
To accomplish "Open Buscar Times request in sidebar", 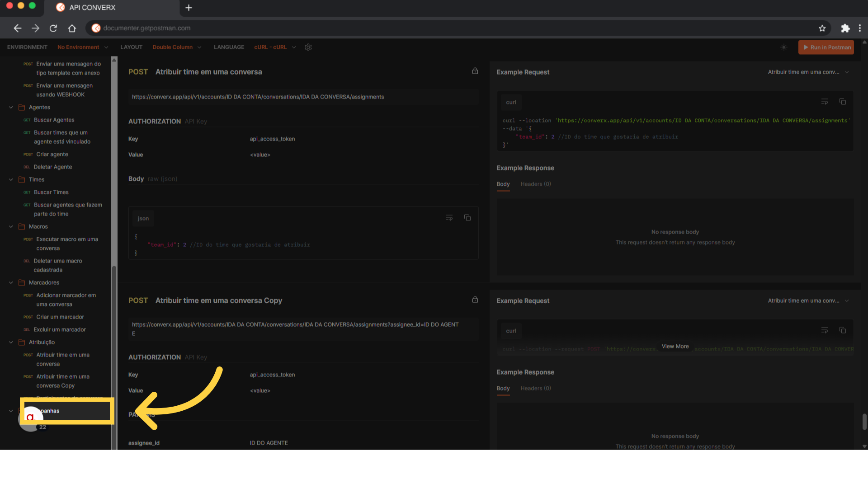I will coord(51,192).
